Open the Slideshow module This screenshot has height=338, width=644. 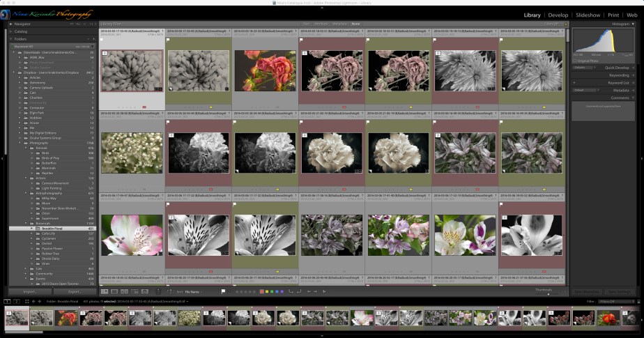pos(588,15)
